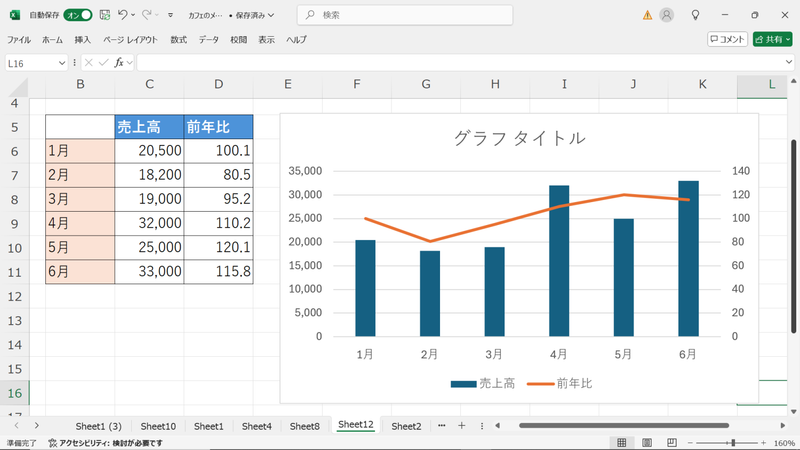
Task: Click the save icon next to AutoSave
Action: pos(105,15)
